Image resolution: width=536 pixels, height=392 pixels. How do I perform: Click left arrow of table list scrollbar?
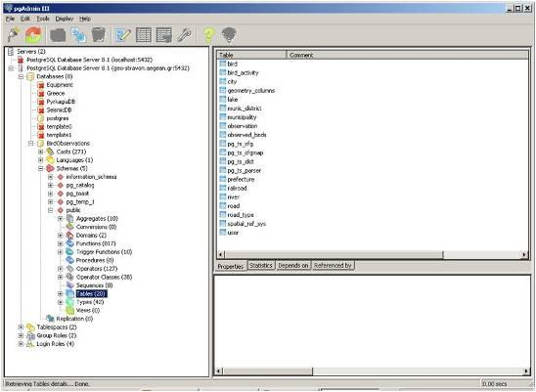[x=221, y=254]
